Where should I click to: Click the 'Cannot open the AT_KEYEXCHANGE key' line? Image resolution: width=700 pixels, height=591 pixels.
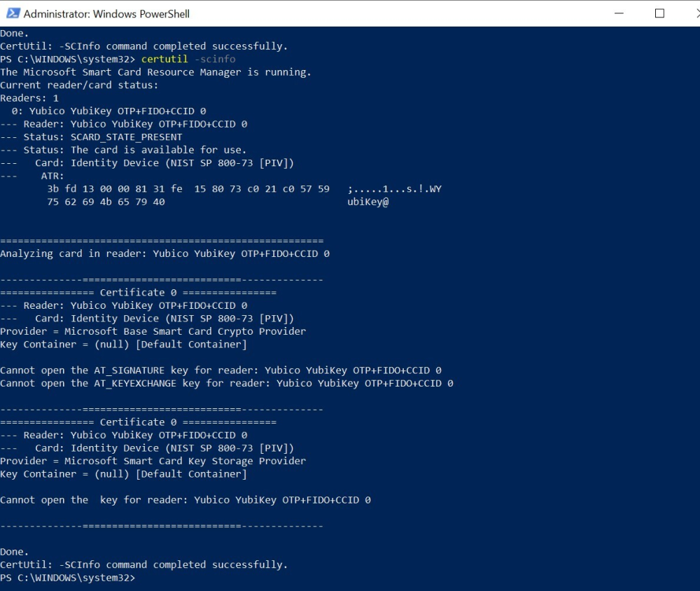click(x=227, y=383)
